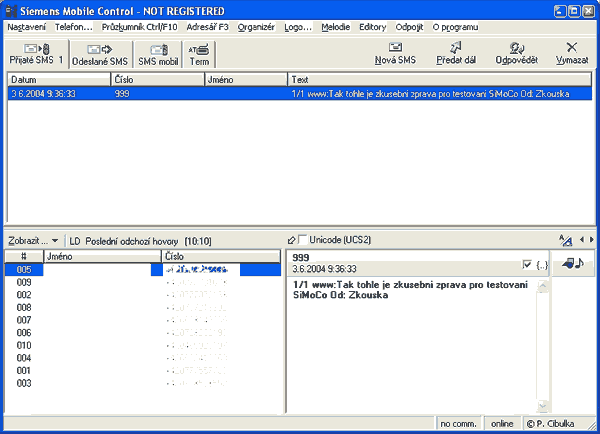Viewport: 600px width, 434px height.
Task: Open the SMS mobil tab
Action: [158, 55]
